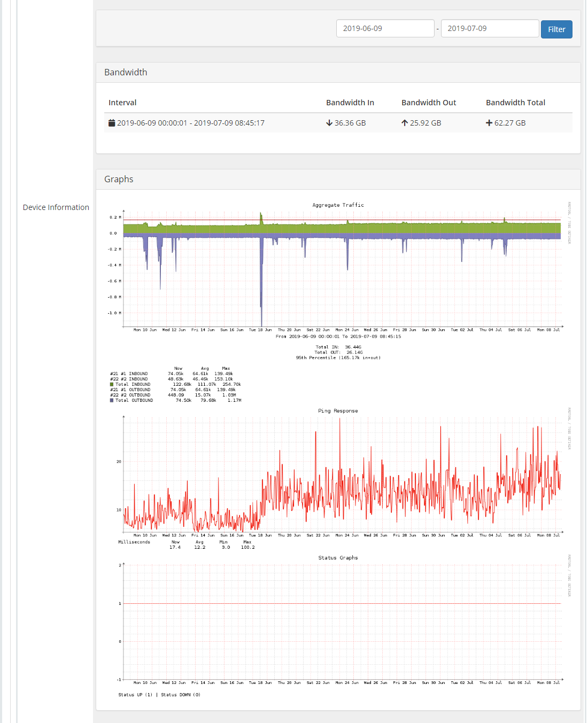
Task: Click the #21 #1 INBOUND legend row
Action: point(172,374)
